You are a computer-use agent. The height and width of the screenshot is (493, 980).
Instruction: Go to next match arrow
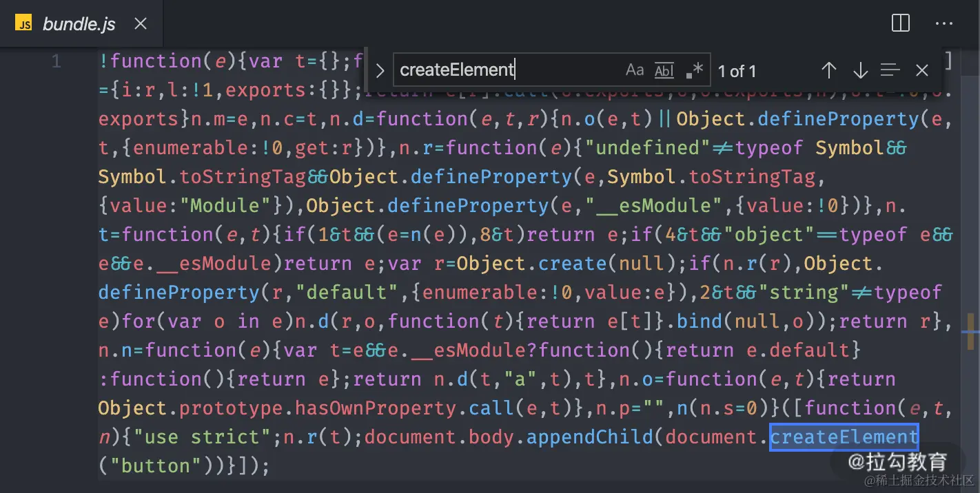click(x=860, y=70)
